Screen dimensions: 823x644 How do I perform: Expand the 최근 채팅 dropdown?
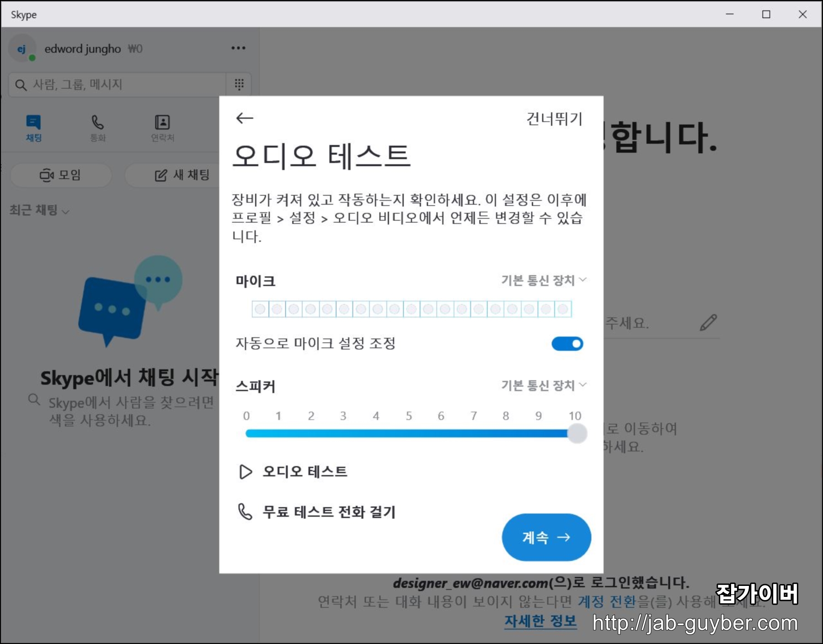39,210
